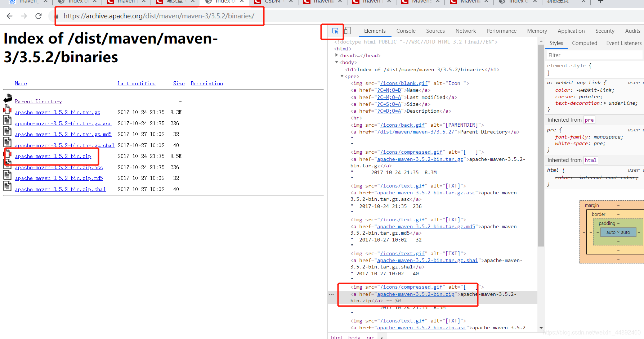Open apache-maven-3.5.2-bin.tar.gz.md5 link

pyautogui.click(x=63, y=134)
